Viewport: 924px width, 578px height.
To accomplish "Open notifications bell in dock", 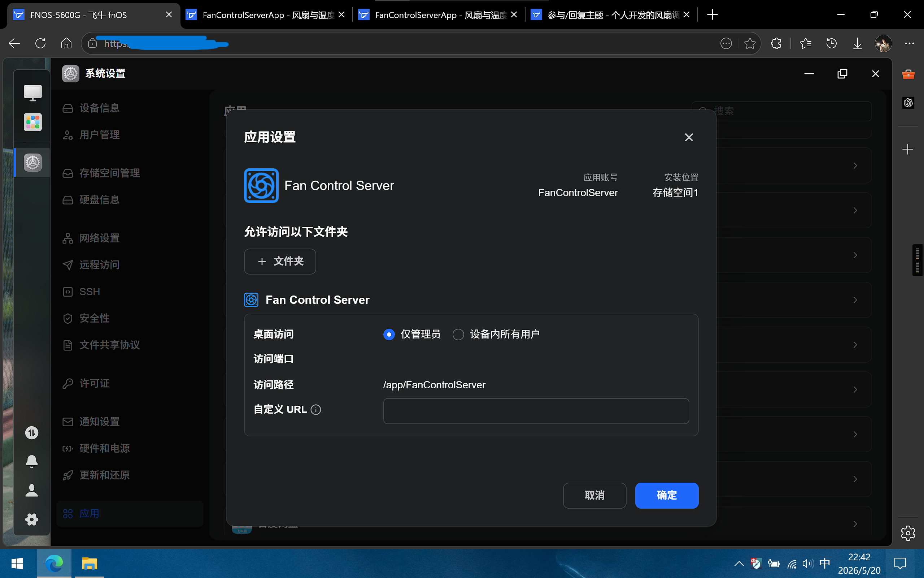I will pyautogui.click(x=32, y=461).
